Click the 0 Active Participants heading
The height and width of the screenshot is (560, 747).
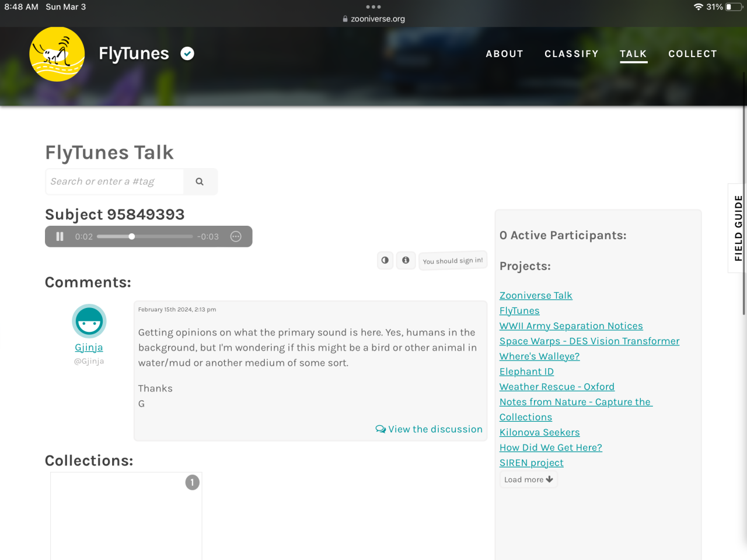coord(563,235)
